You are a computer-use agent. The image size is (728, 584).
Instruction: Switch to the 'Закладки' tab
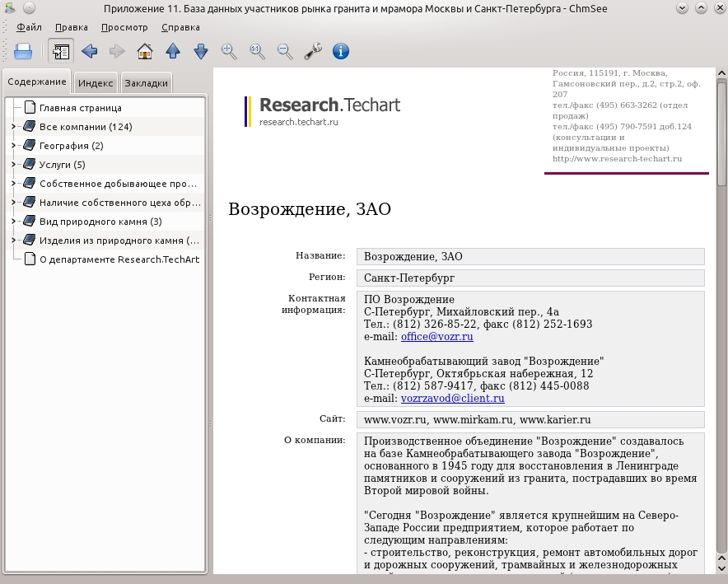(146, 83)
